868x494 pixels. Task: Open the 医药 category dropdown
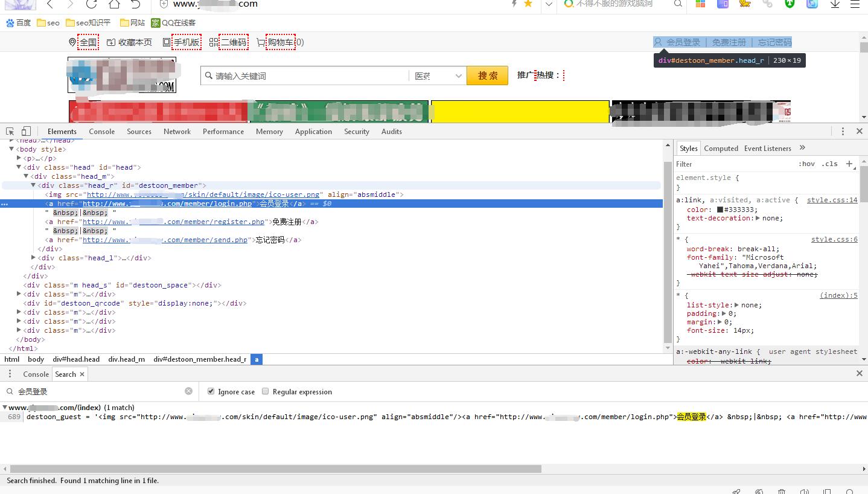click(437, 76)
